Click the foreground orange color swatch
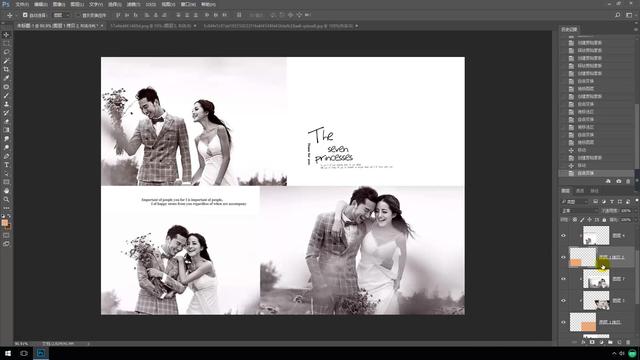 point(4,222)
